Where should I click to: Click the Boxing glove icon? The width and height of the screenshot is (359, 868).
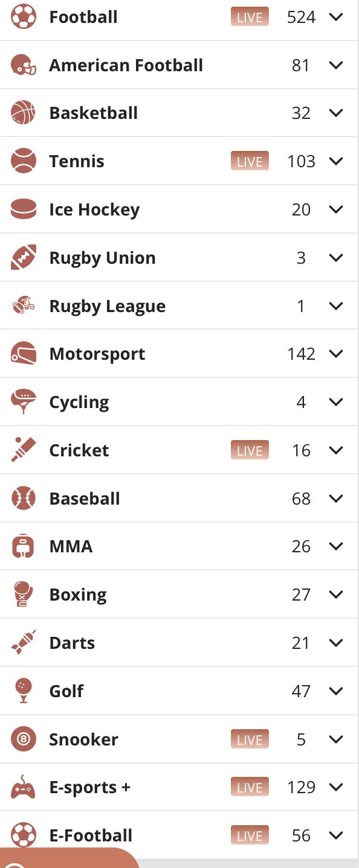click(24, 595)
